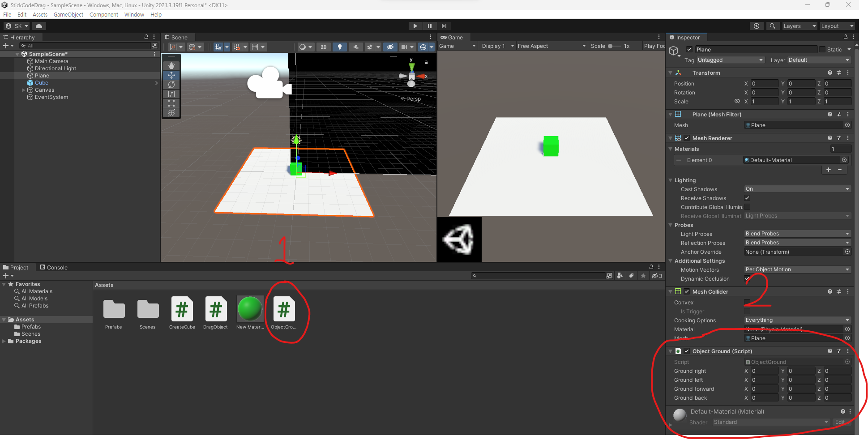
Task: Select Directional Light in Hierarchy
Action: point(56,68)
